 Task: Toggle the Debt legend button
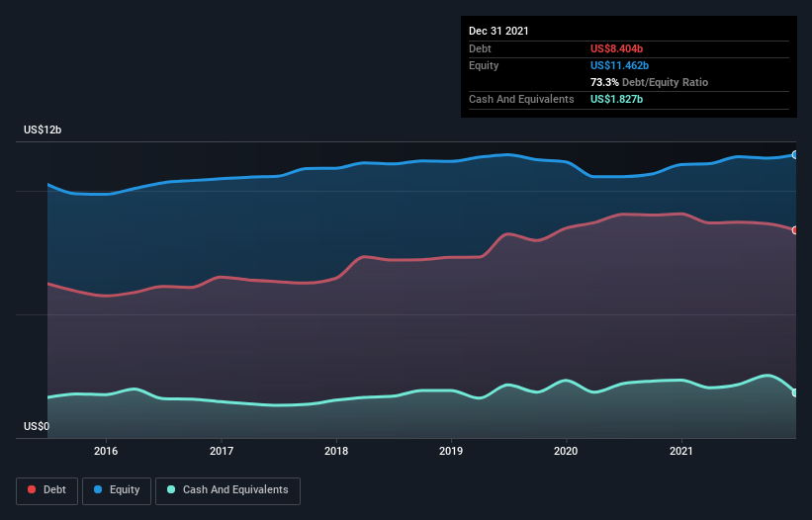pyautogui.click(x=47, y=490)
